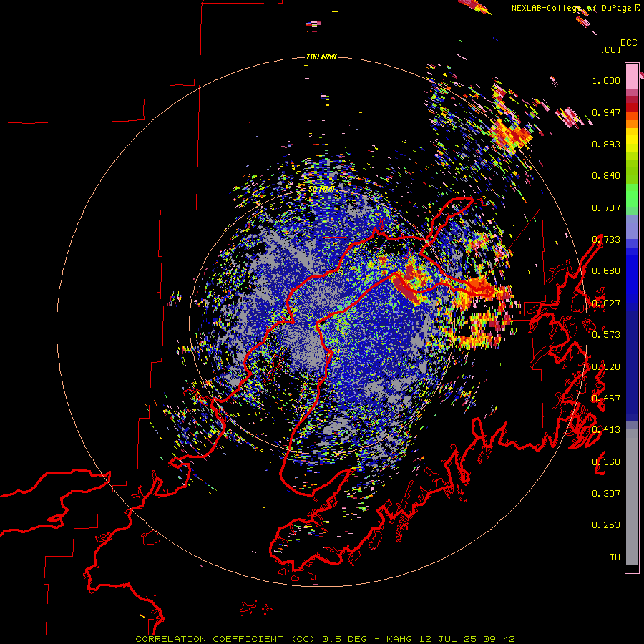Select the 0.253 legend value
This screenshot has width=644, height=644.
point(606,525)
